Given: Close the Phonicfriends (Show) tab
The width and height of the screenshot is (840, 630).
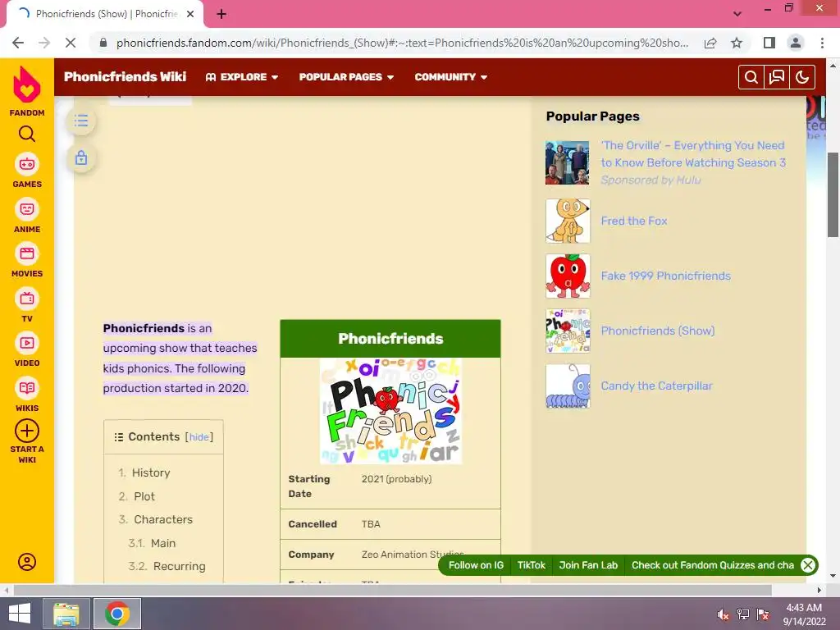Looking at the screenshot, I should (190, 14).
